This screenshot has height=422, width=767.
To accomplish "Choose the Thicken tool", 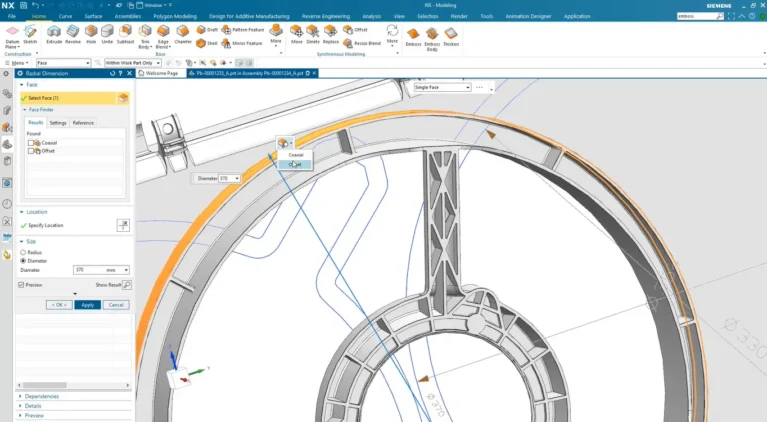I will tap(451, 37).
